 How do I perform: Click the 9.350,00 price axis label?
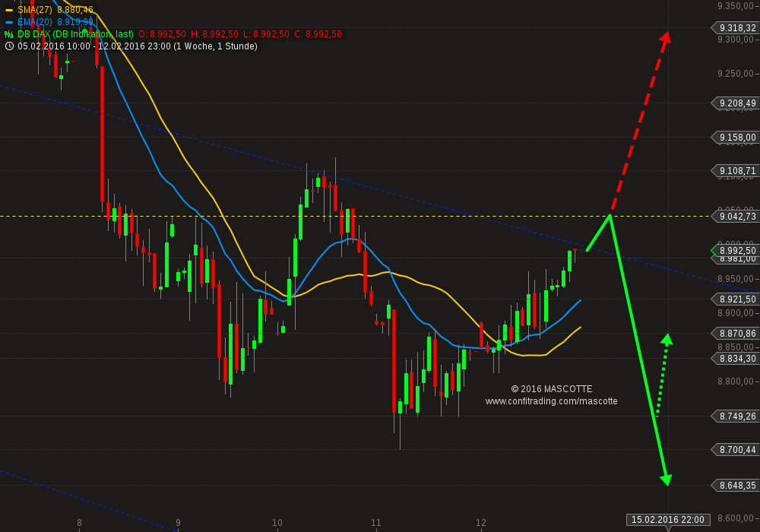736,5
